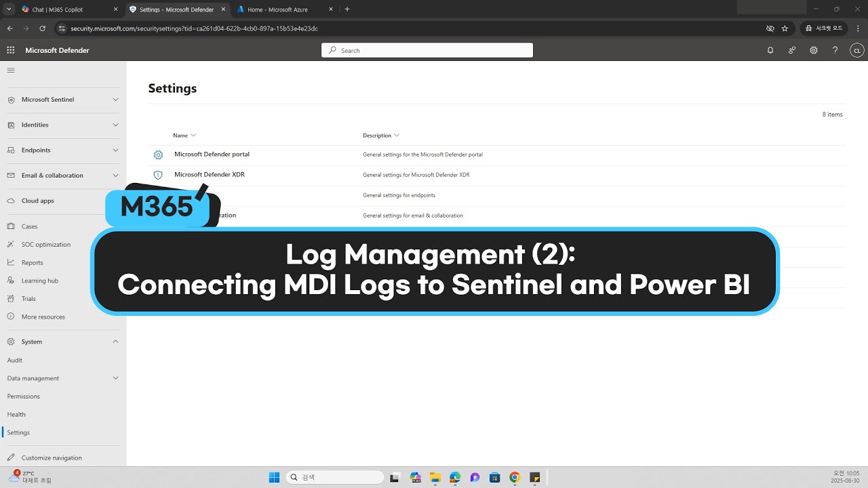868x488 pixels.
Task: Open the app launcher waffle icon
Action: pyautogui.click(x=11, y=50)
